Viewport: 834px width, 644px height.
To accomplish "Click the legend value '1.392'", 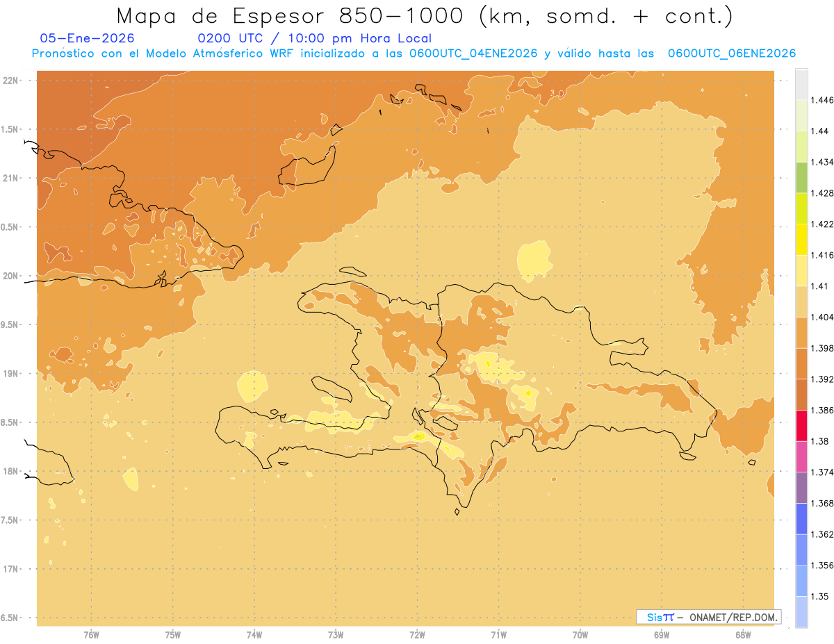I will [823, 379].
